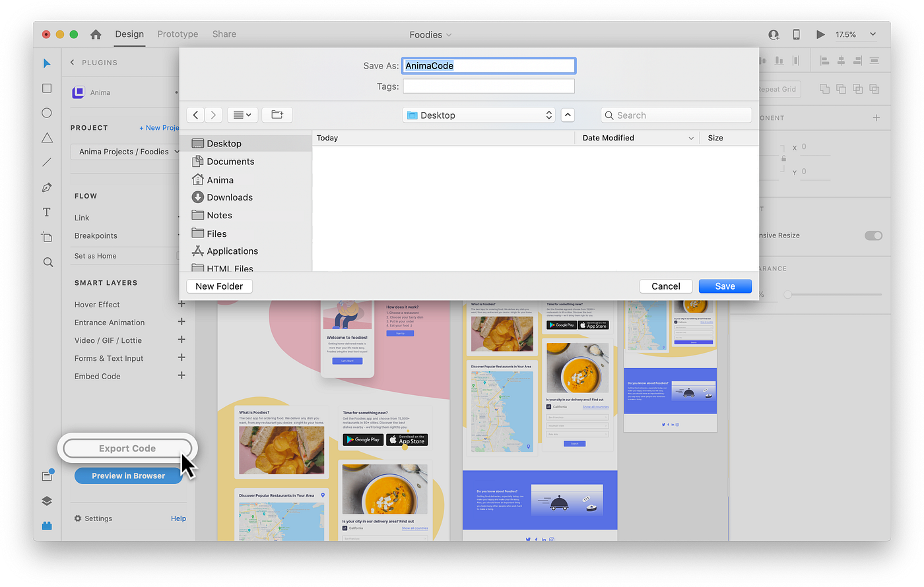Switch to the Share tab
924x587 pixels.
(x=224, y=34)
